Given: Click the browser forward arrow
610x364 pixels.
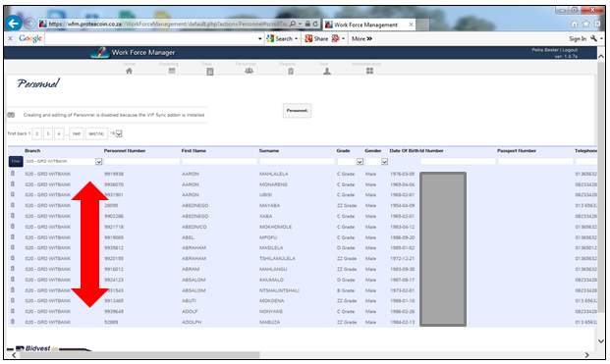Looking at the screenshot, I should [x=29, y=24].
